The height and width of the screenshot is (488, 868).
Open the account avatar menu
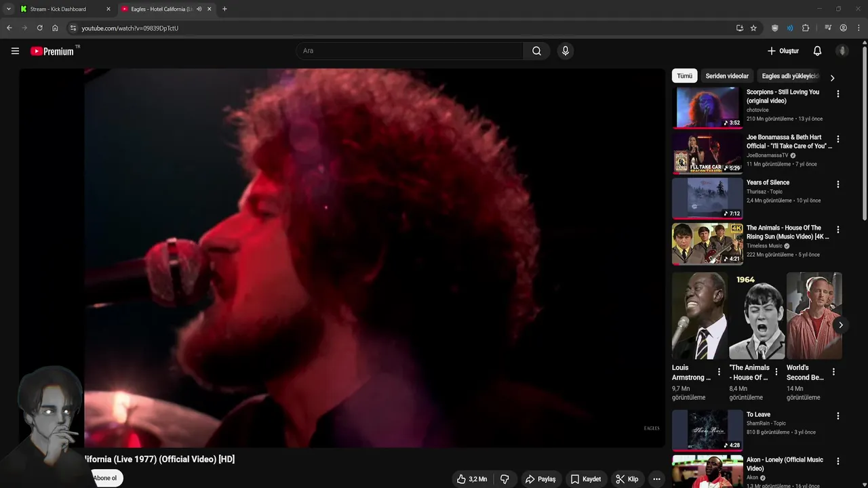[x=842, y=51]
